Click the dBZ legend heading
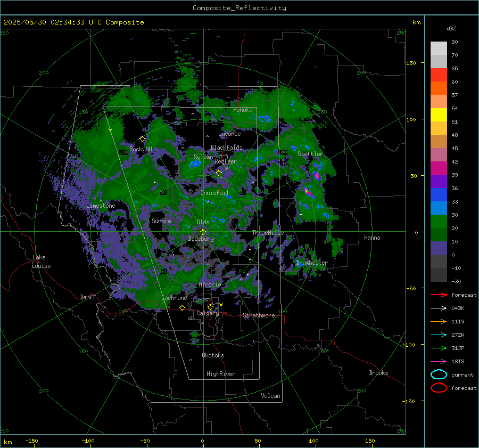Image resolution: width=479 pixels, height=448 pixels. [x=451, y=28]
